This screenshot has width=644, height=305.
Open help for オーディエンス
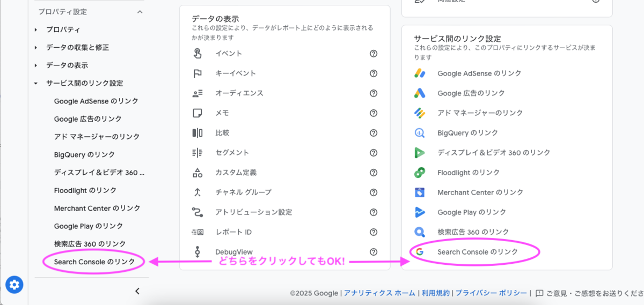(374, 93)
